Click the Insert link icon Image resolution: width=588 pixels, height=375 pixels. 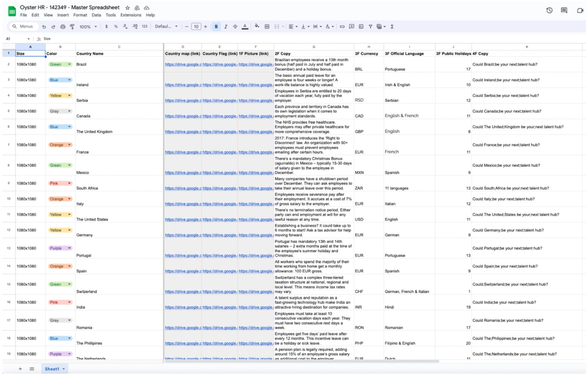342,27
